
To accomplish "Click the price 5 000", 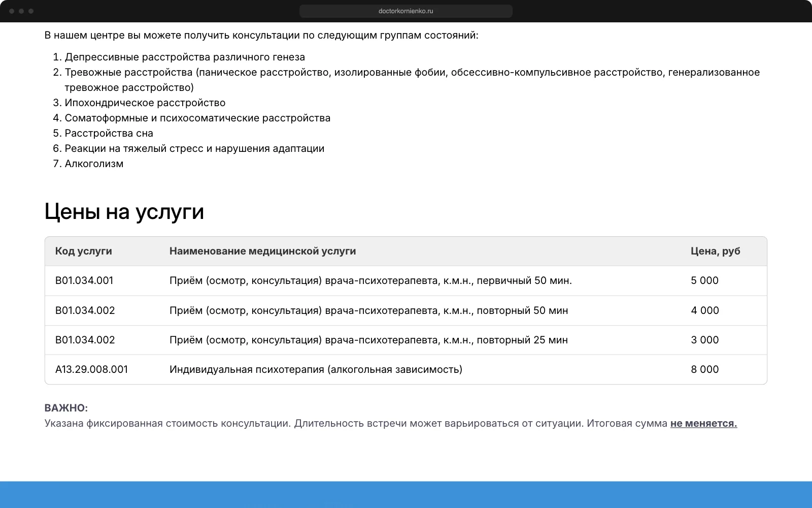I will click(704, 280).
